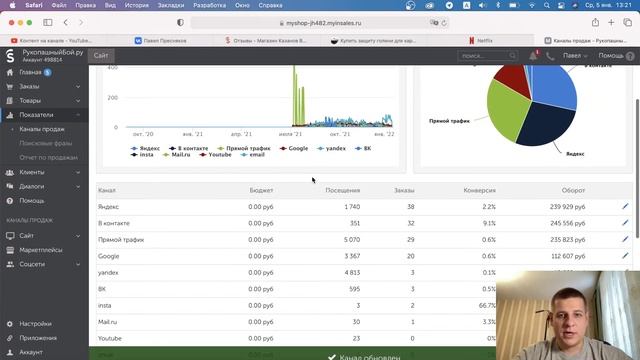
Task: Expand the Товары sidebar chevron
Action: point(78,101)
